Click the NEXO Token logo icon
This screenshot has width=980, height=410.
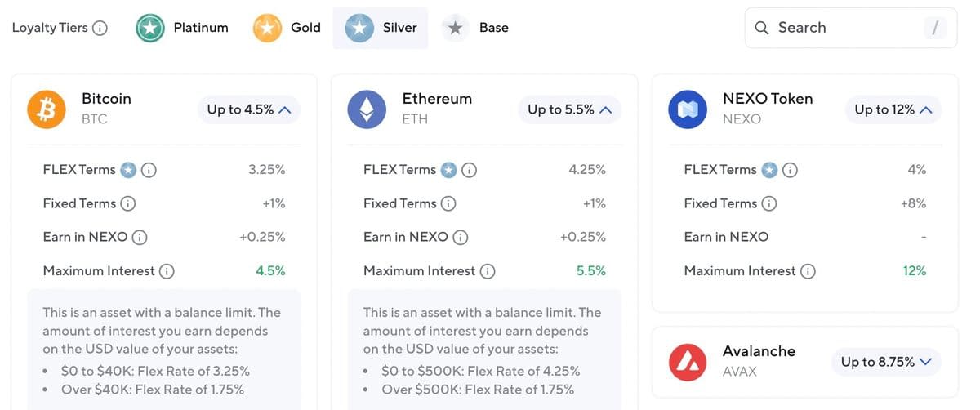coord(687,109)
